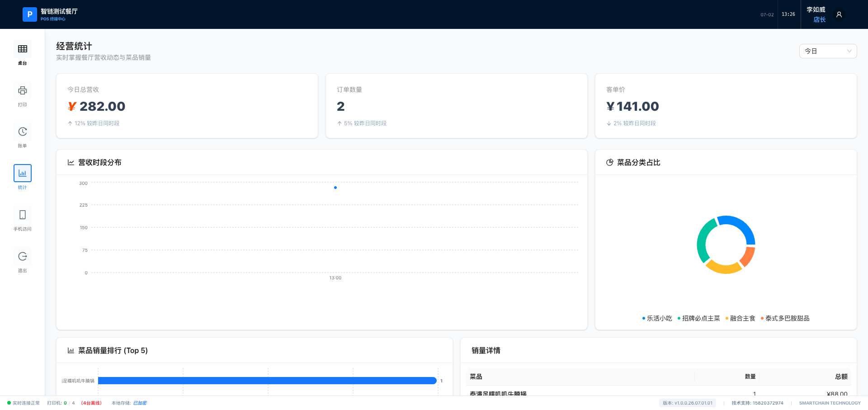Open the 手机访问 phone icon
The height and width of the screenshot is (410, 868).
pos(23,215)
